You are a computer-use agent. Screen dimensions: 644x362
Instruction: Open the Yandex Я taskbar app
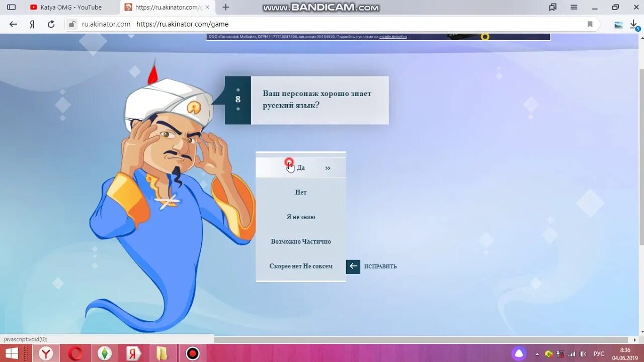tap(134, 353)
